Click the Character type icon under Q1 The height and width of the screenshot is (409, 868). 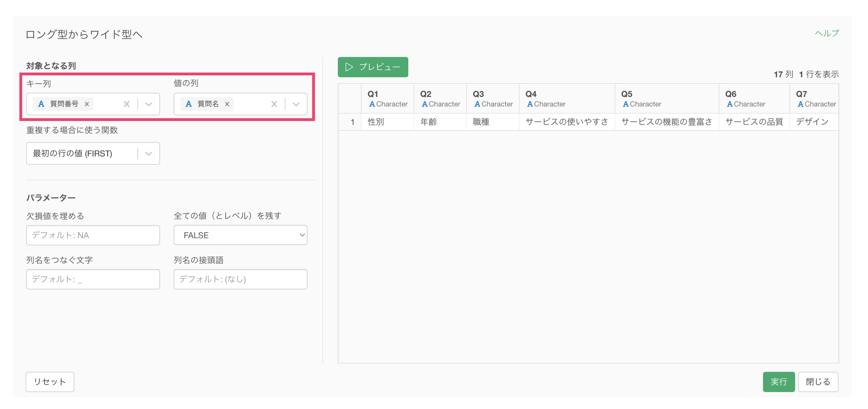372,104
